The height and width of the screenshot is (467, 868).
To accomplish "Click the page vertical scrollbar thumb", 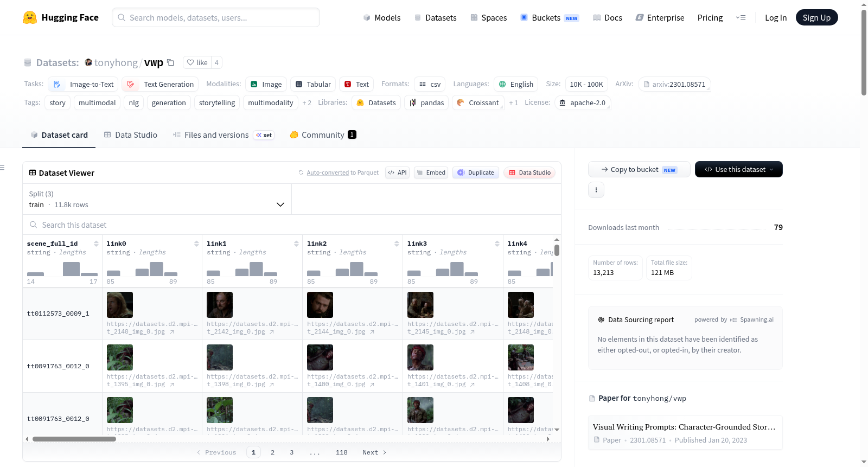I will [864, 52].
